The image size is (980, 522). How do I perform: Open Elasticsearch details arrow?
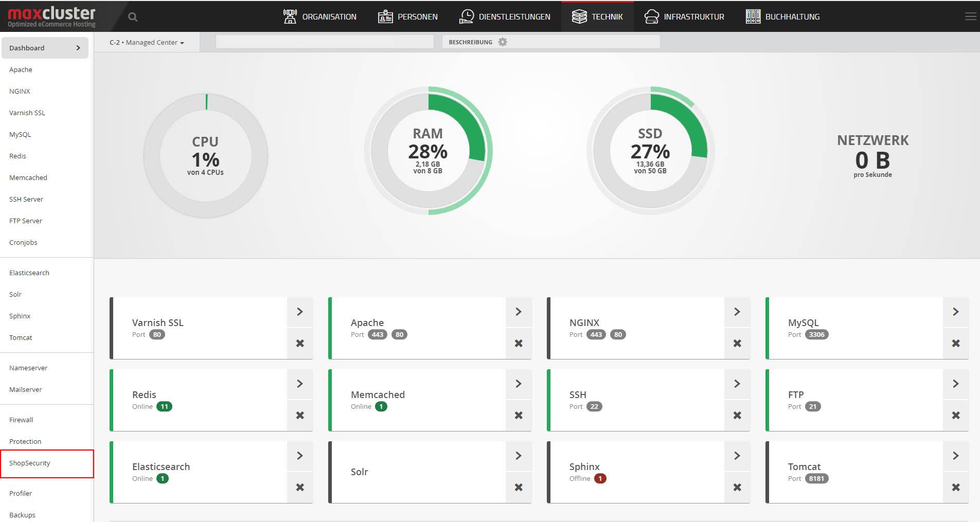pos(300,456)
